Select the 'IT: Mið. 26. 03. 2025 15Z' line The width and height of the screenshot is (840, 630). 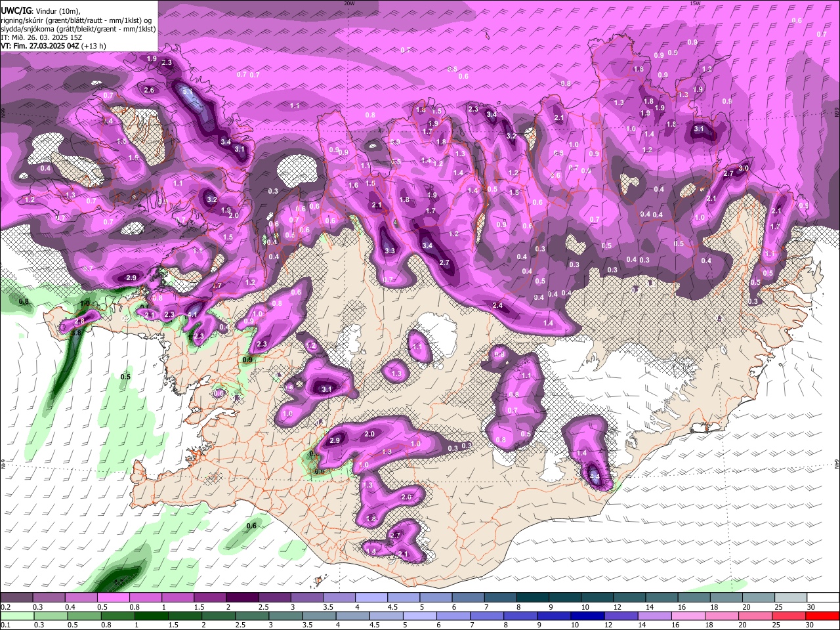coord(41,37)
